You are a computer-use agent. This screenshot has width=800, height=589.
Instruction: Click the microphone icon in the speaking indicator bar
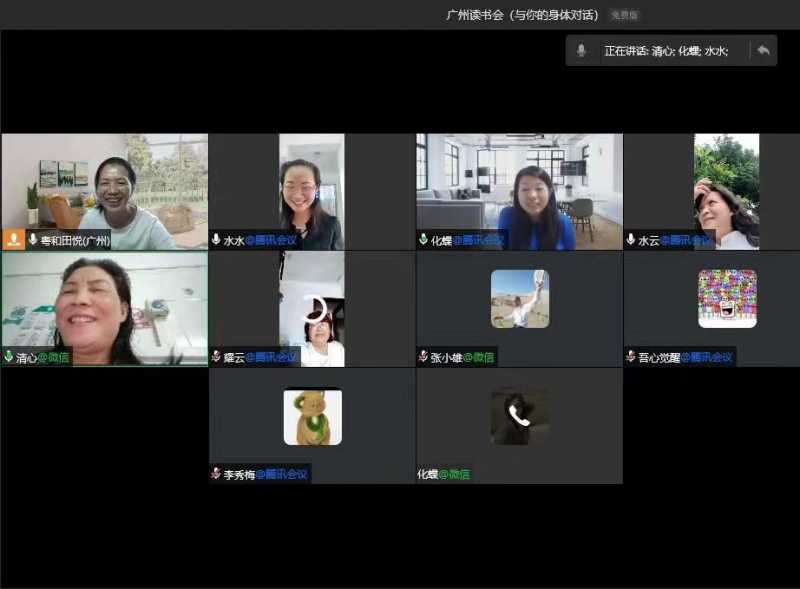(x=581, y=50)
